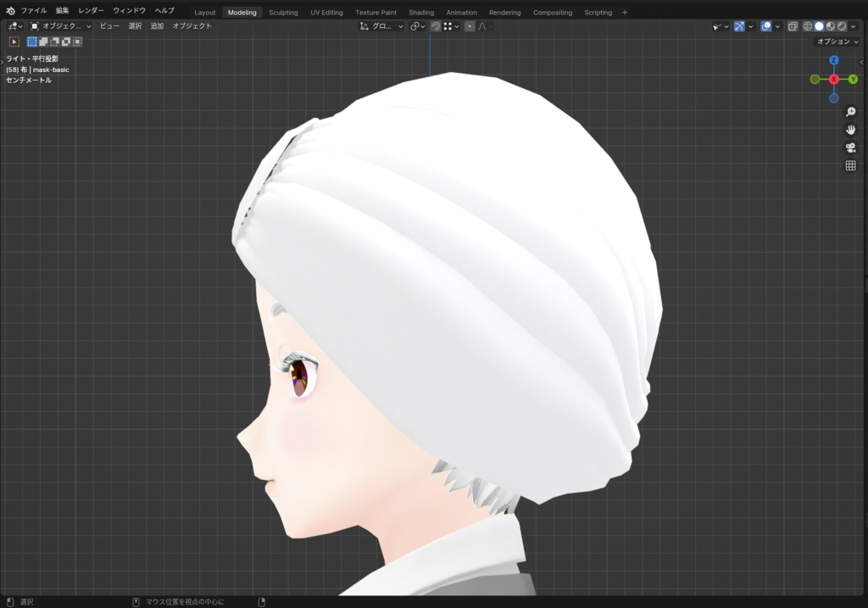868x608 pixels.
Task: Switch to the UV Editing workspace tab
Action: tap(326, 12)
